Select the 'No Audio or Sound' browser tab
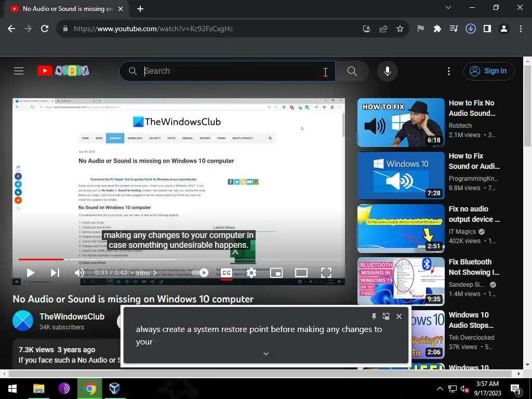Viewport: 532px width, 399px height. (67, 9)
